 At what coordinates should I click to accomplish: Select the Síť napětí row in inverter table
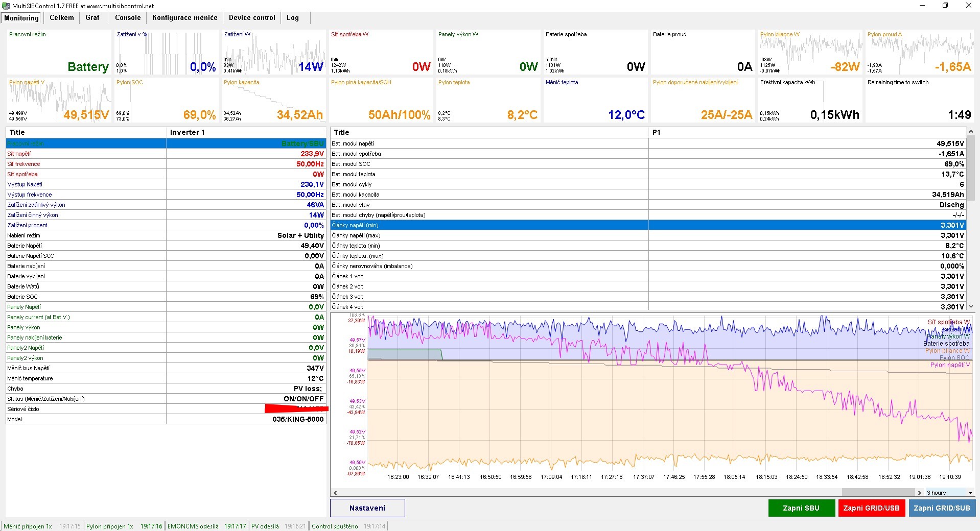(166, 154)
